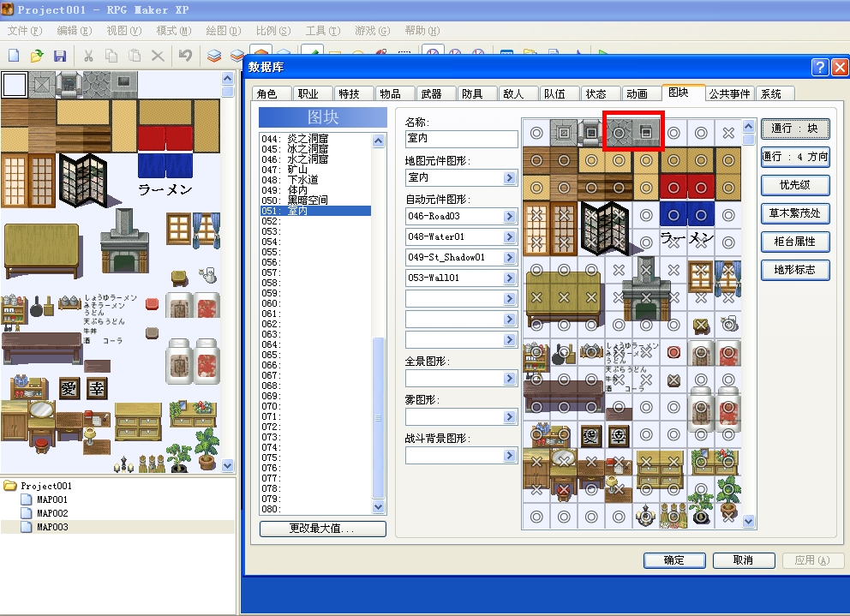Open the chooser arrow for autotile 046-Road03
This screenshot has width=850, height=616.
(509, 217)
